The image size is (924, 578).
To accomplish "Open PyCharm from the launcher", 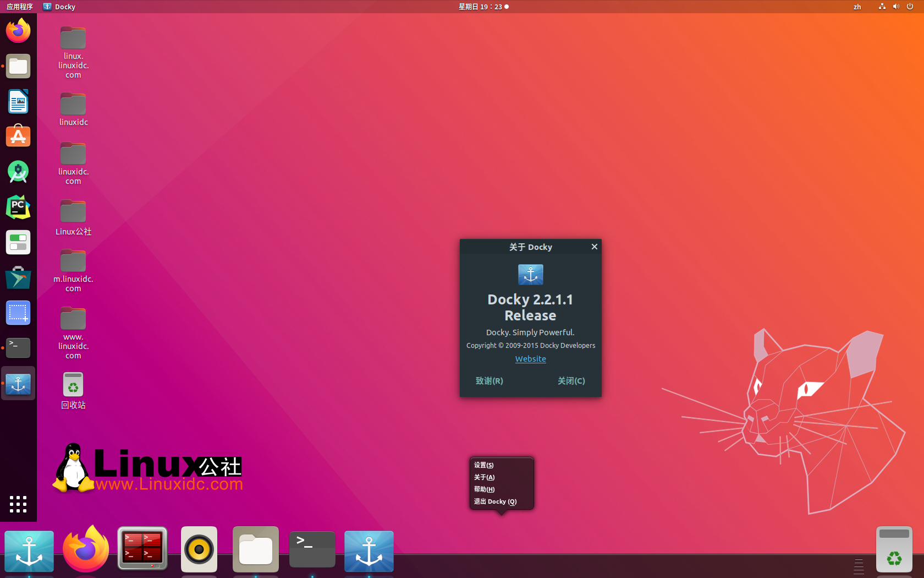I will pos(18,207).
